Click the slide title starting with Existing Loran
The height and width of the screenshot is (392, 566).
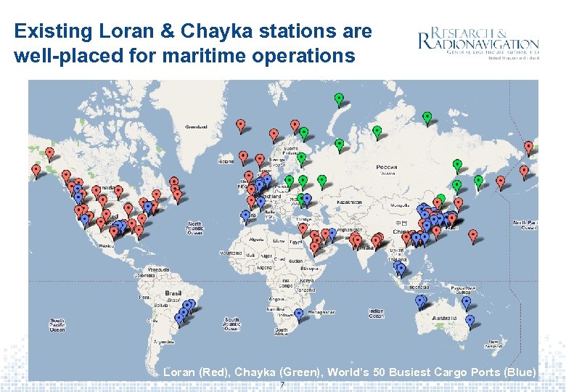(193, 43)
